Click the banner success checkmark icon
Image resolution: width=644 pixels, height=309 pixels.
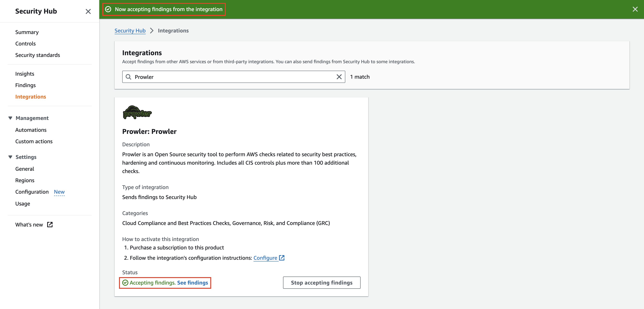(x=108, y=9)
